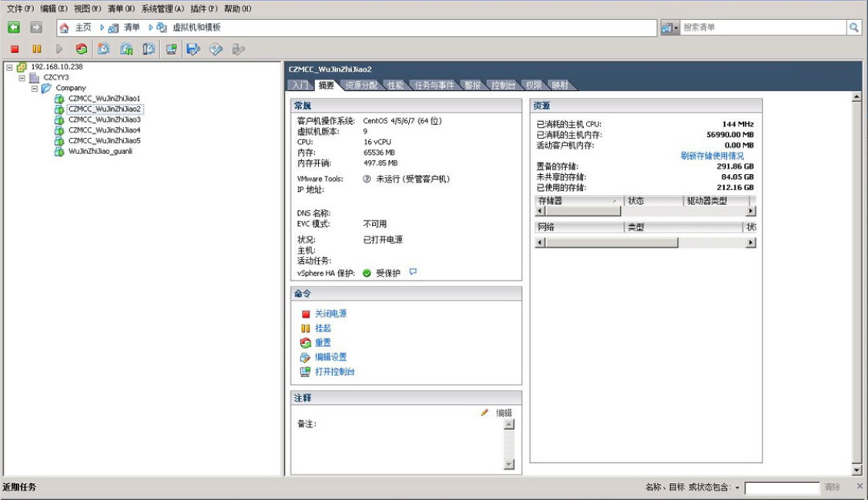The width and height of the screenshot is (868, 500).
Task: Click the 搜索清单 search input field
Action: pos(762,27)
